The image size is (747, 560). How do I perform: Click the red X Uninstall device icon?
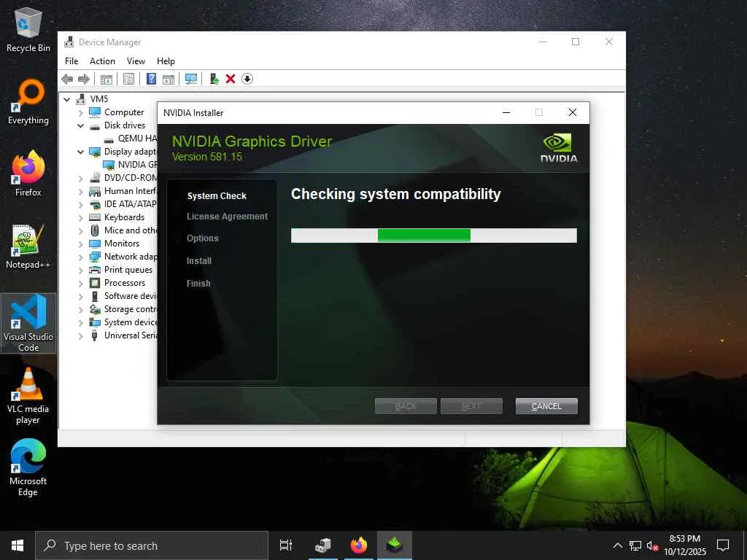[231, 79]
